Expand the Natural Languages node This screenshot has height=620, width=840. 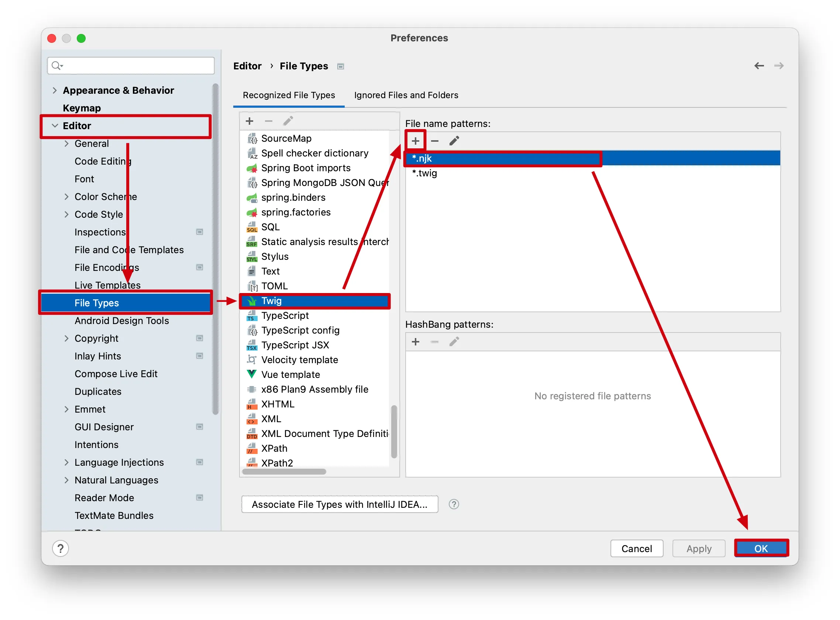point(66,480)
